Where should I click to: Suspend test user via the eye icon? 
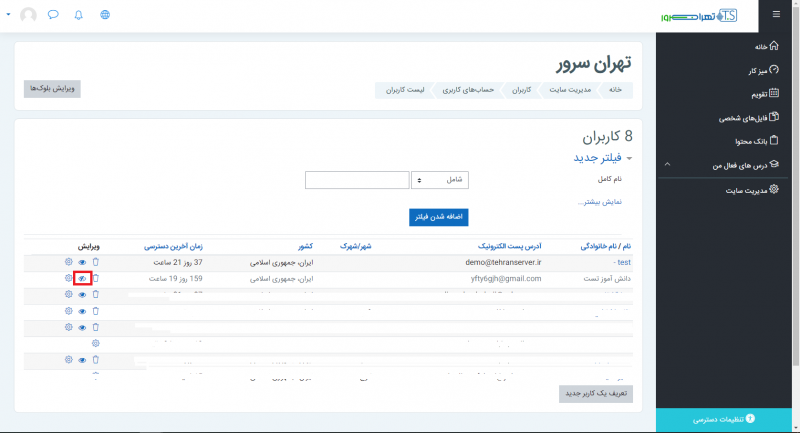[83, 262]
